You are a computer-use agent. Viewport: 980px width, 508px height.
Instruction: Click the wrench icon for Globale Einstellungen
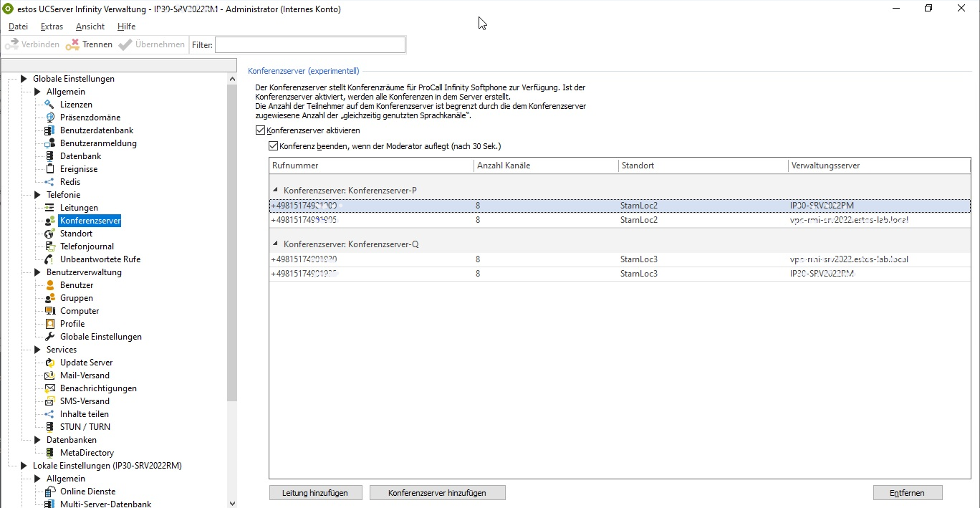point(49,337)
